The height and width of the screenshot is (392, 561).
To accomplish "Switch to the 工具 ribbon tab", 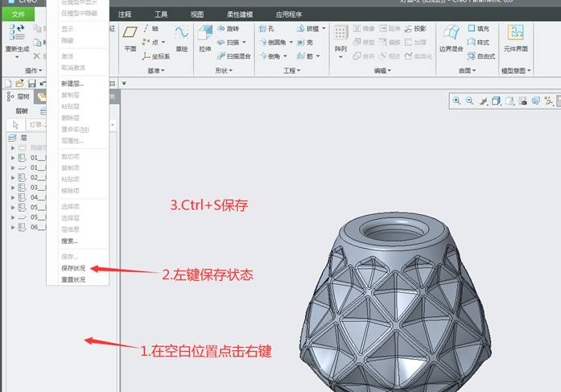I will [161, 14].
